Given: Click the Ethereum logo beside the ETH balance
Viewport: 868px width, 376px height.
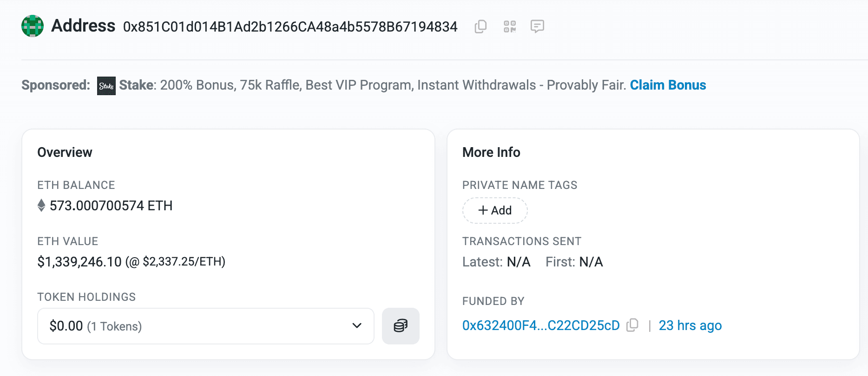Looking at the screenshot, I should pyautogui.click(x=41, y=205).
